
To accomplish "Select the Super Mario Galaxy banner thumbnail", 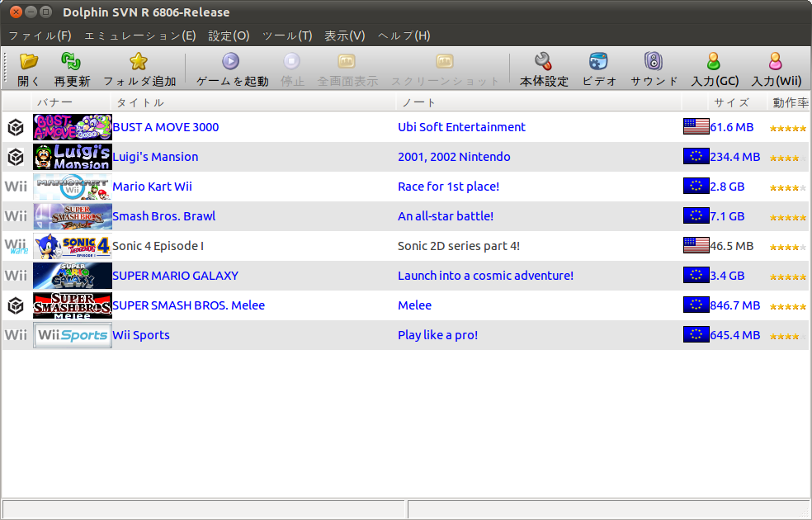I will pos(73,276).
